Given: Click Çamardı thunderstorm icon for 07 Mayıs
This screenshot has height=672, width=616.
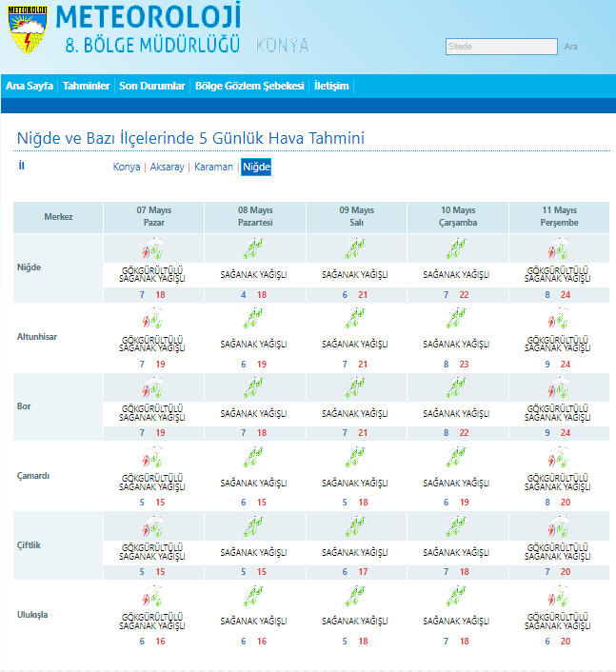Looking at the screenshot, I should coord(153,457).
